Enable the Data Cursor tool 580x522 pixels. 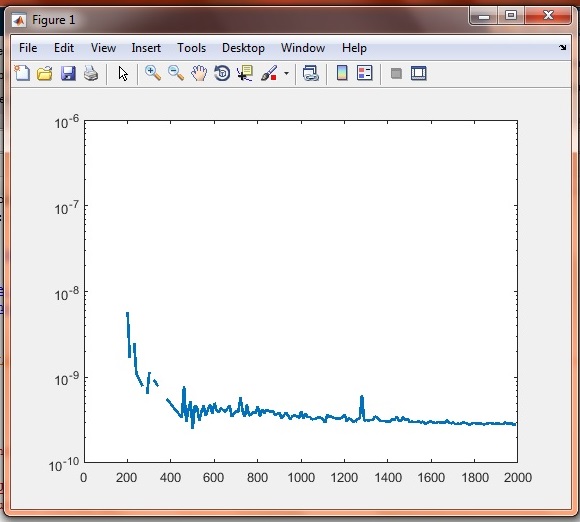click(245, 73)
